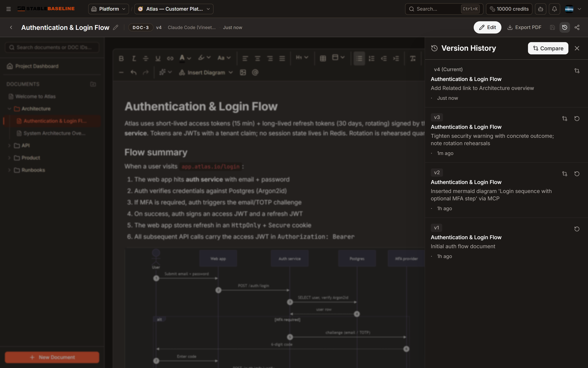Toggle bulleted list
The image size is (588, 368).
tap(359, 58)
